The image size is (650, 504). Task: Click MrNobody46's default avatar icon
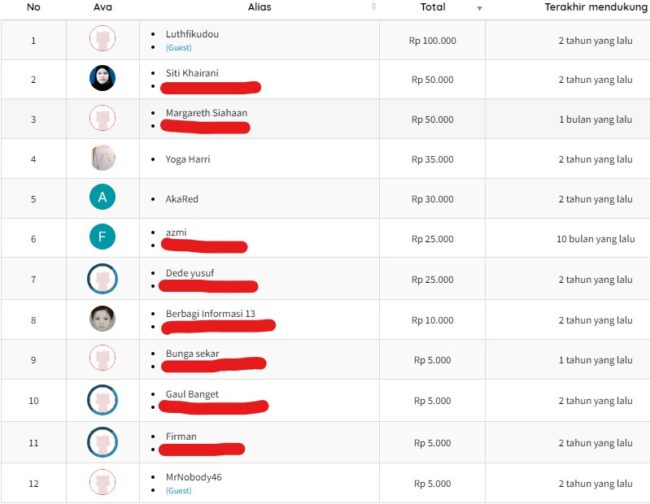click(102, 482)
